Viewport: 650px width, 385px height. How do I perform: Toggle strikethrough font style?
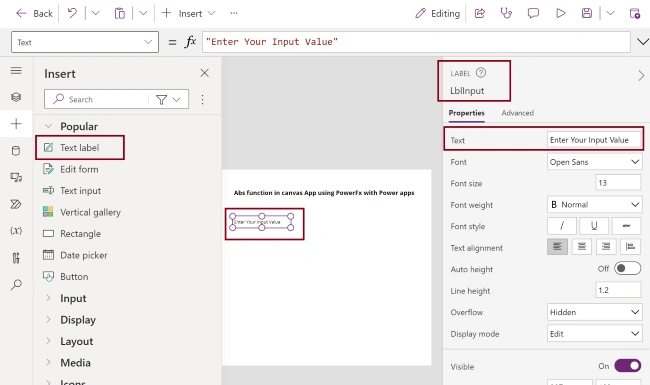coord(626,226)
